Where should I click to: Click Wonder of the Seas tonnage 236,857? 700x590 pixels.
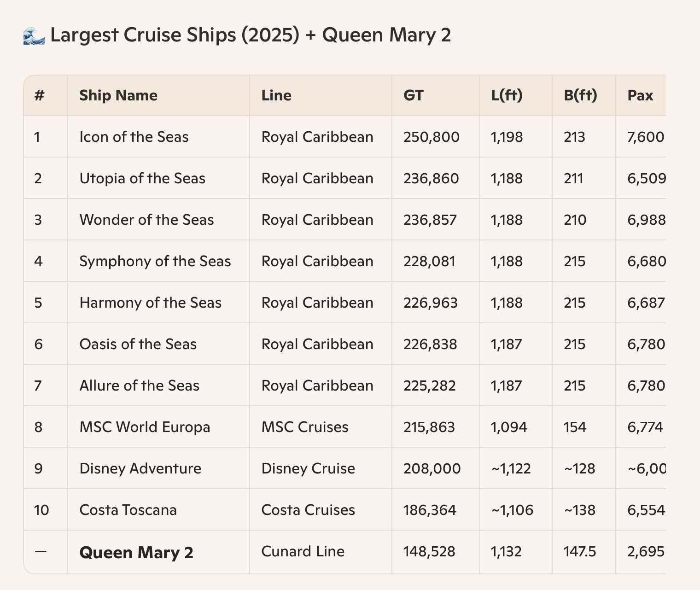point(430,220)
